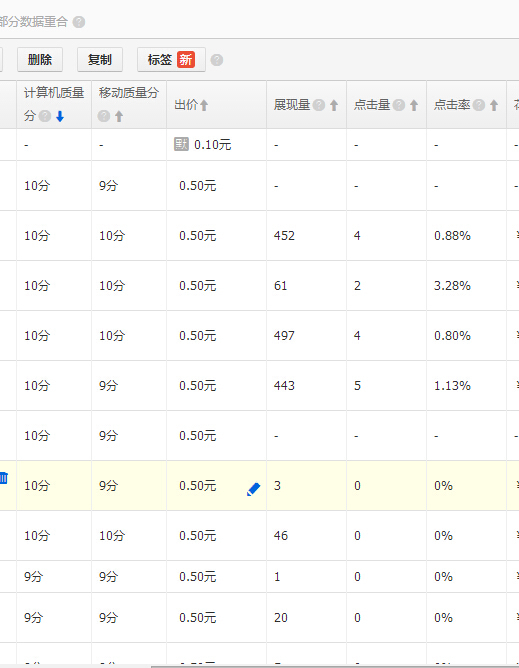Viewport: 519px width, 668px height.
Task: Click the blue trash icon in highlighted row
Action: tap(4, 478)
